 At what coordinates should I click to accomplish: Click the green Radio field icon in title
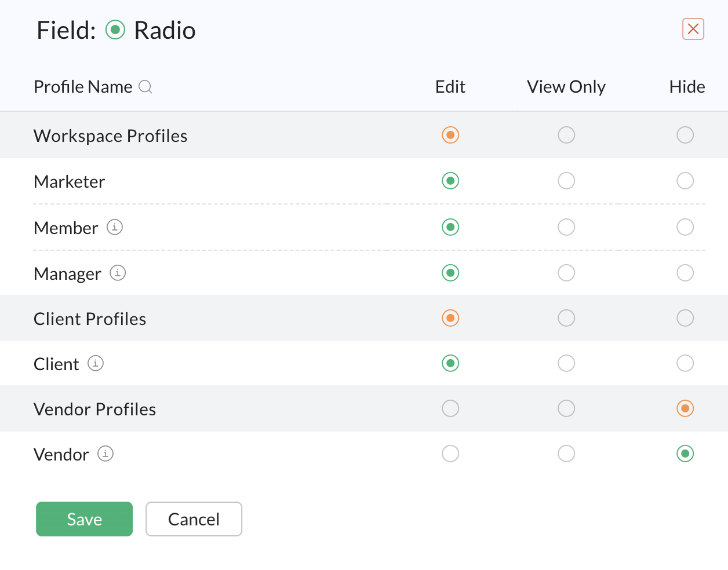point(115,30)
